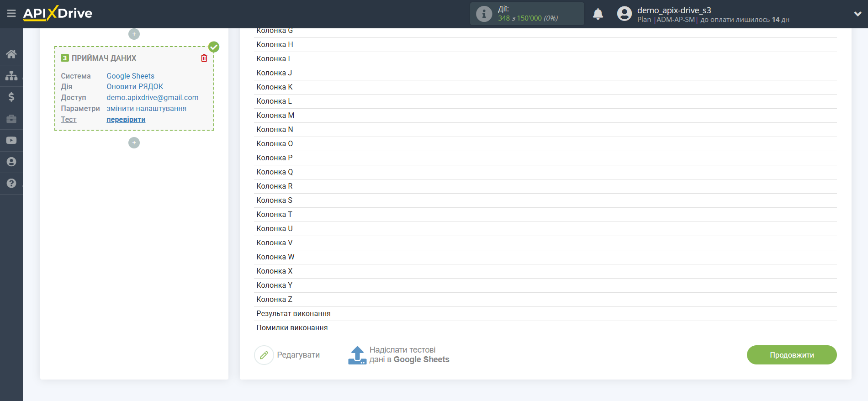Open the 'Оновити РЯДОК' action link
The height and width of the screenshot is (401, 868).
[135, 86]
